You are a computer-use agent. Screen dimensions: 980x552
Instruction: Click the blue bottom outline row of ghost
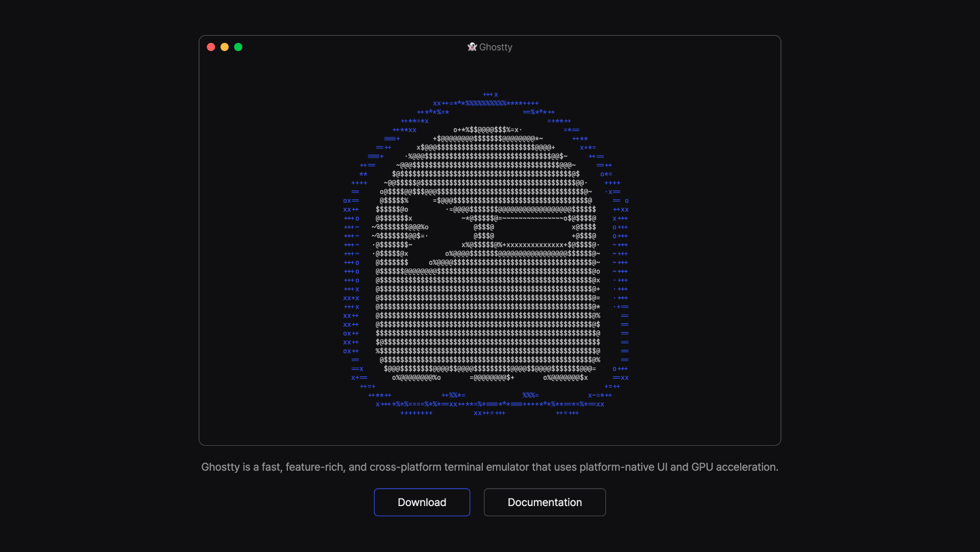point(489,404)
